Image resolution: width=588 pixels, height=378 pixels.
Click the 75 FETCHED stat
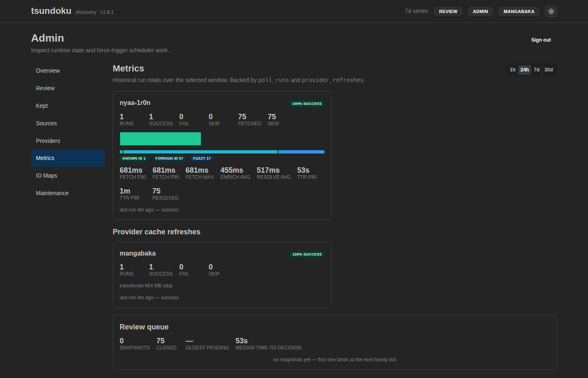coord(249,120)
